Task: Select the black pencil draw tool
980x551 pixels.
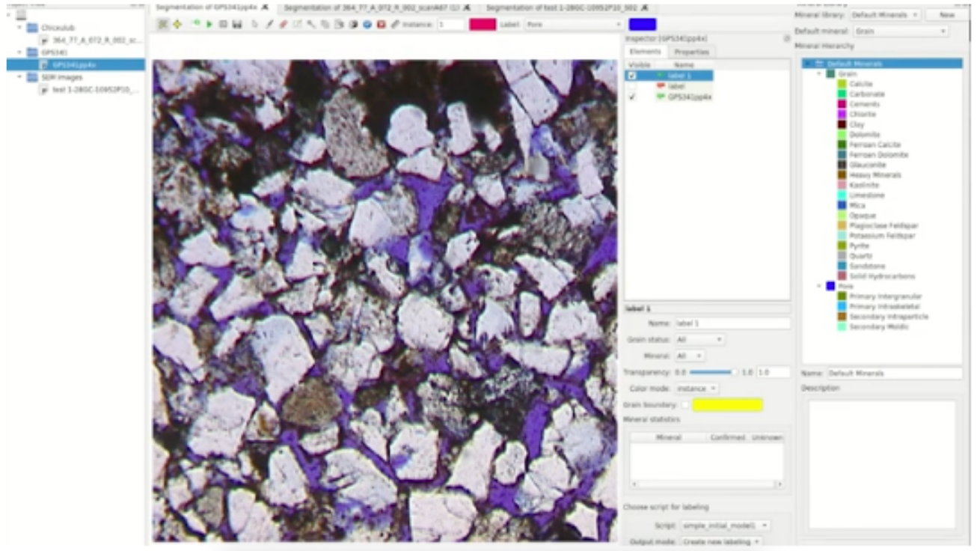Action: pyautogui.click(x=269, y=25)
